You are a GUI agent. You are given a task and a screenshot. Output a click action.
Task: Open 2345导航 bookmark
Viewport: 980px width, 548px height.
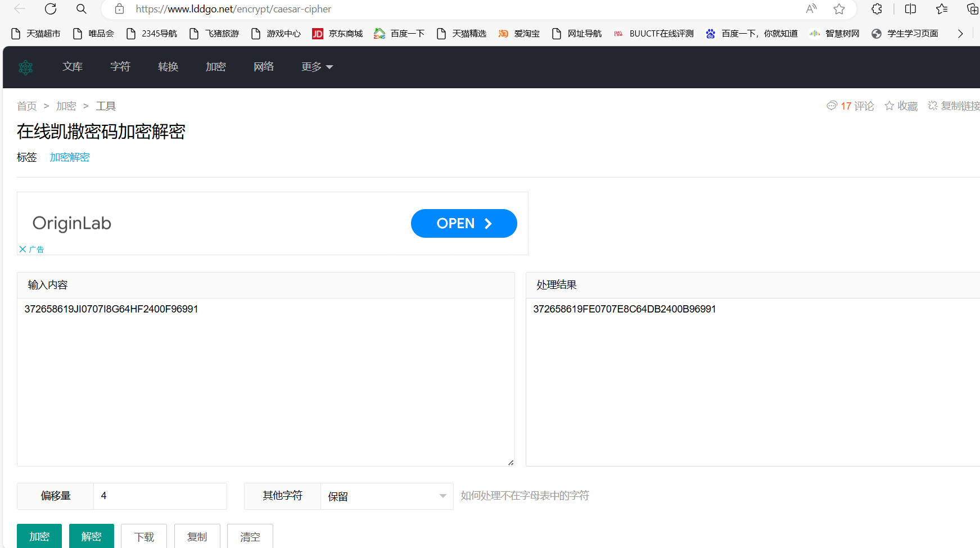(152, 34)
